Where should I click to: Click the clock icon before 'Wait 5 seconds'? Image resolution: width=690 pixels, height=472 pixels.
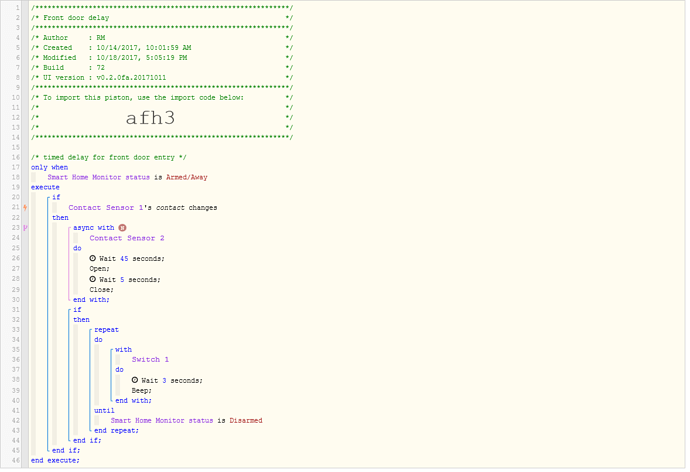[92, 279]
